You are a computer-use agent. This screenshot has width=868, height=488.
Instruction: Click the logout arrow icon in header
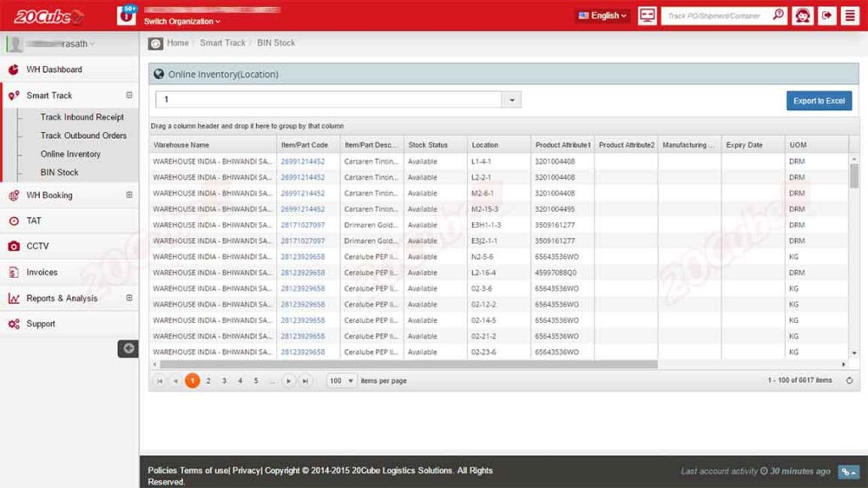click(826, 16)
